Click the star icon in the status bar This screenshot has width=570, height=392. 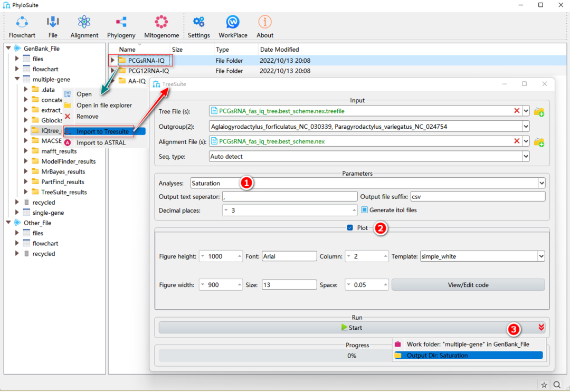tap(544, 385)
